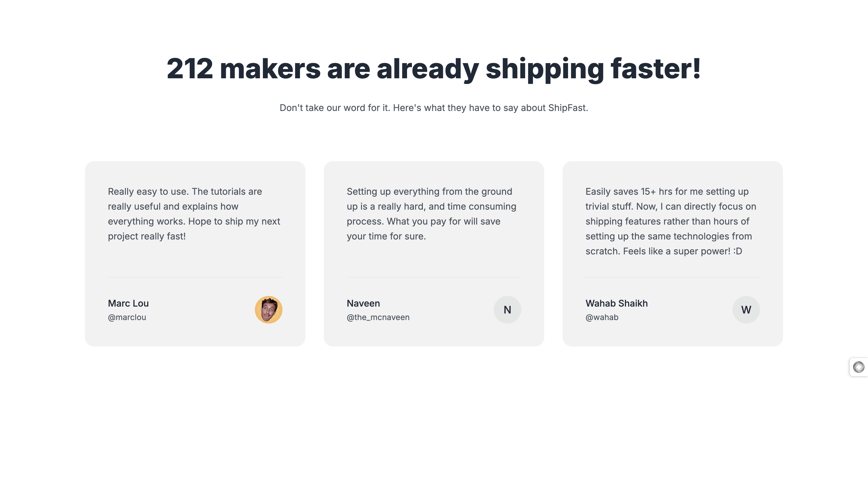Click the divider line in Marc Lou's card
Screen dimensions: 868x491
click(x=195, y=277)
